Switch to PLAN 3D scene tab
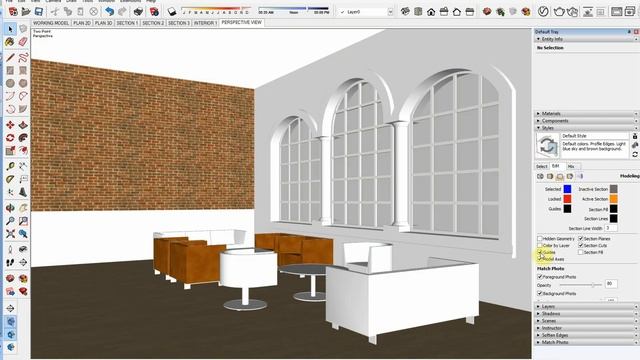Viewport: 640px width, 360px height. (x=104, y=23)
